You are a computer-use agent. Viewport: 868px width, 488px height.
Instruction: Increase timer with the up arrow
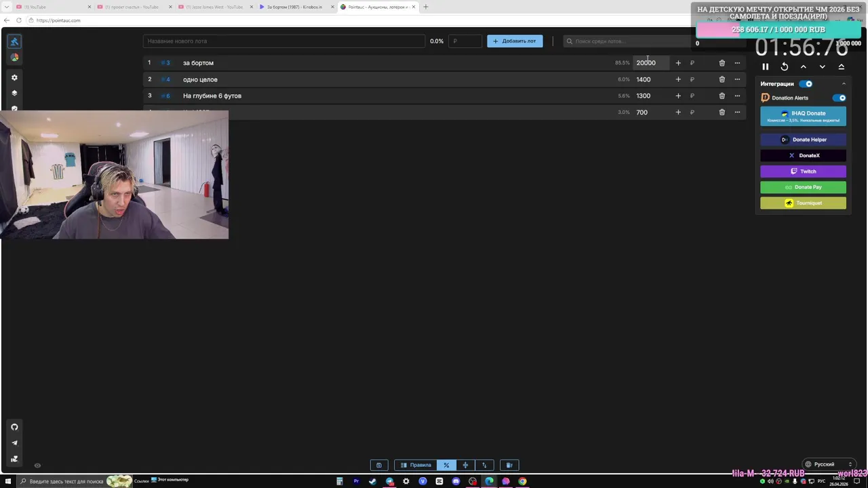pyautogui.click(x=804, y=67)
